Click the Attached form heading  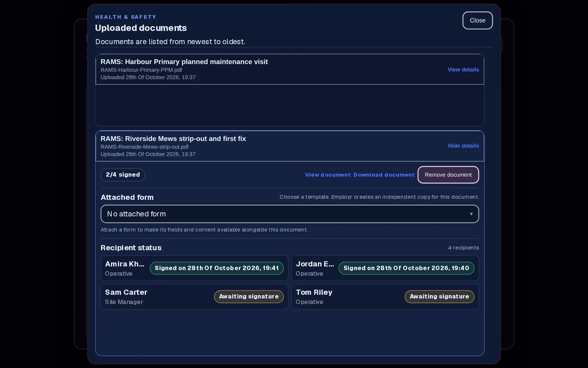tap(127, 197)
